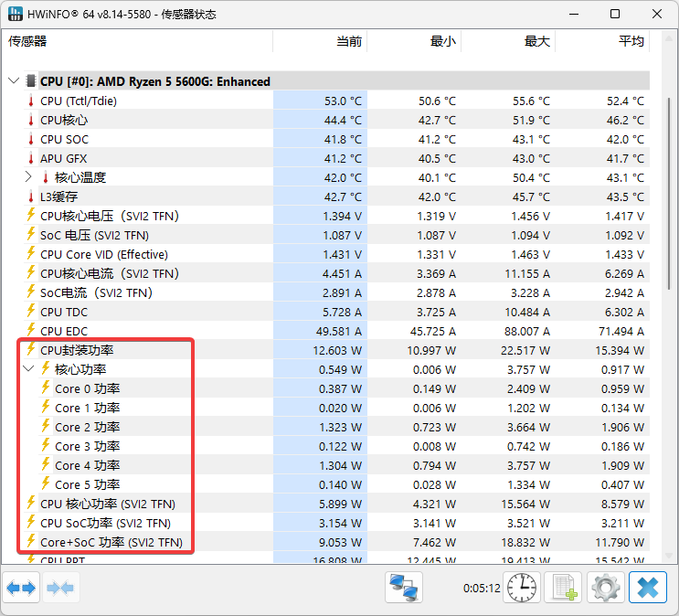Click the clock reset timer icon
This screenshot has width=679, height=616.
tap(523, 588)
